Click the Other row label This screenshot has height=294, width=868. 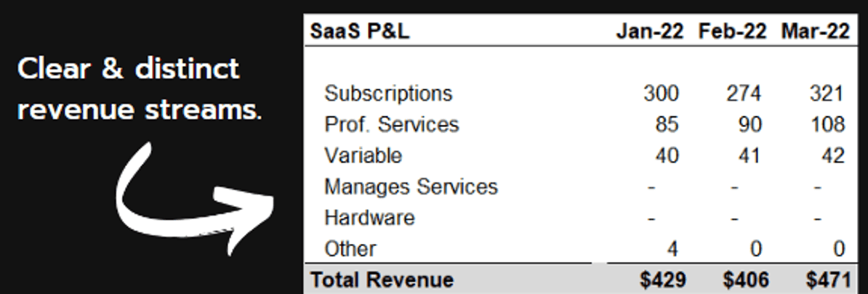[350, 249]
